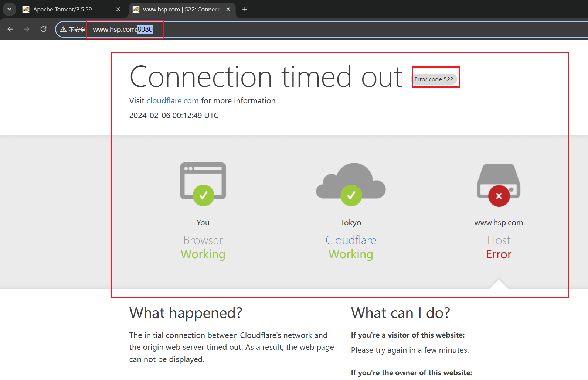
Task: Click the Please try again in a few minutes text
Action: coord(410,350)
